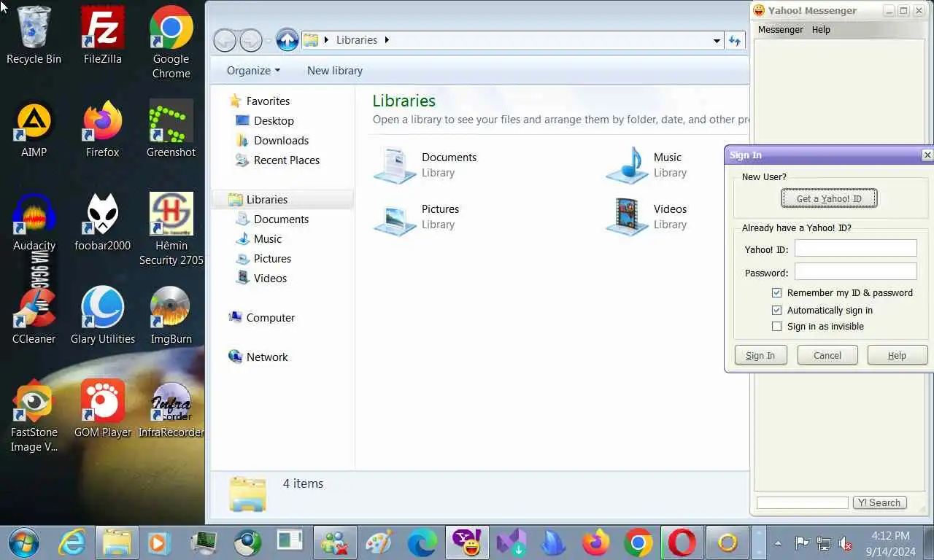Launch GOM Player desktop shortcut
This screenshot has height=560, width=934.
tap(102, 409)
